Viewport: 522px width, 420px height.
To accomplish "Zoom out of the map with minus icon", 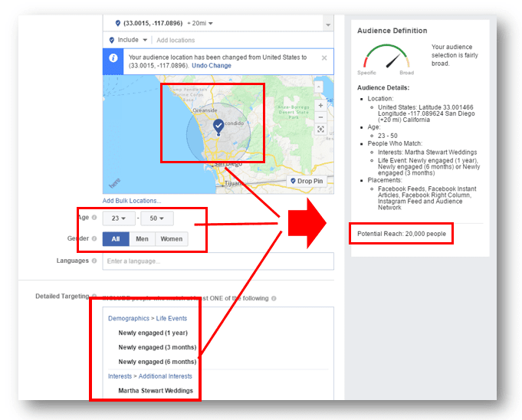I will [x=320, y=117].
